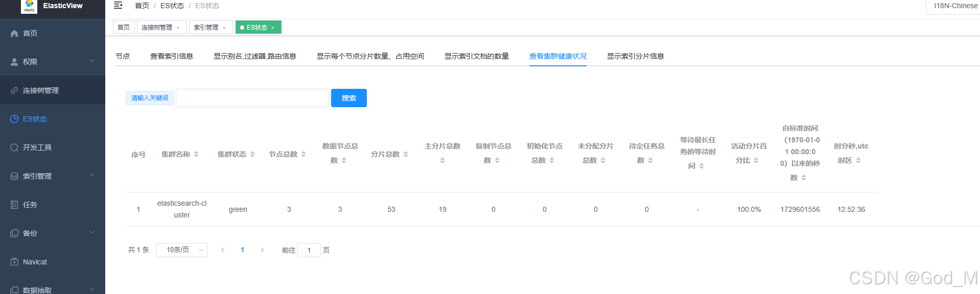The width and height of the screenshot is (980, 294).
Task: Select page 1 in pagination
Action: coord(243,250)
